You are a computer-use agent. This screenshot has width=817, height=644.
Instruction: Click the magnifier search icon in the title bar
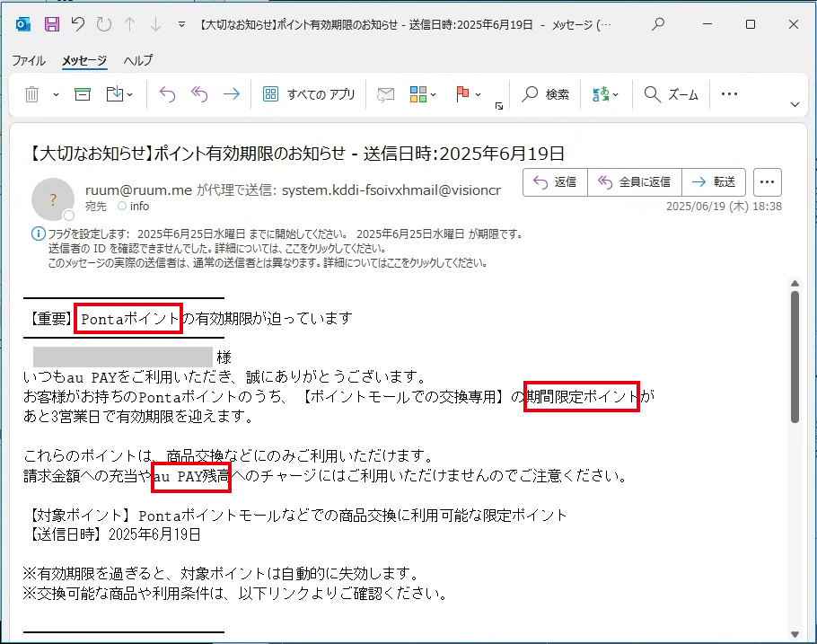[658, 24]
